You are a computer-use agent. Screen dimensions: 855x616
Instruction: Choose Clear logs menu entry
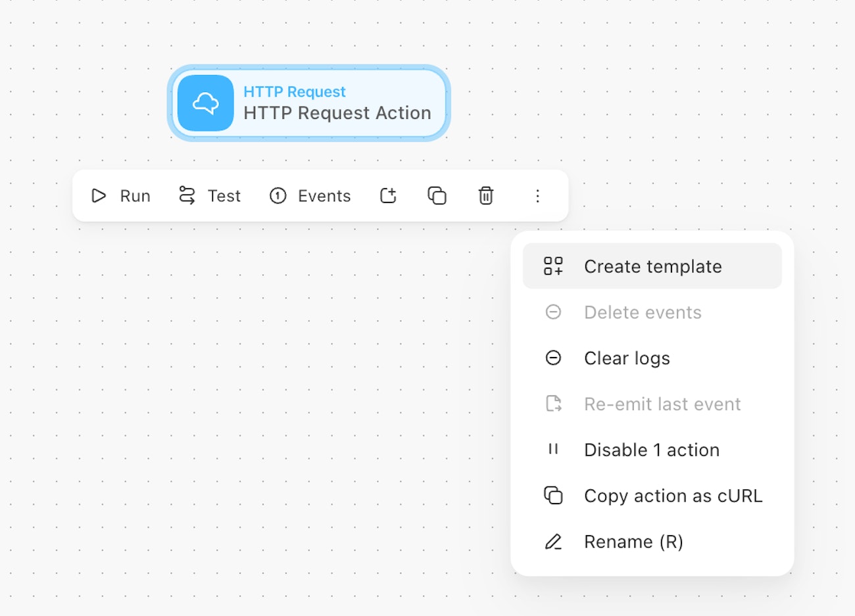click(627, 358)
